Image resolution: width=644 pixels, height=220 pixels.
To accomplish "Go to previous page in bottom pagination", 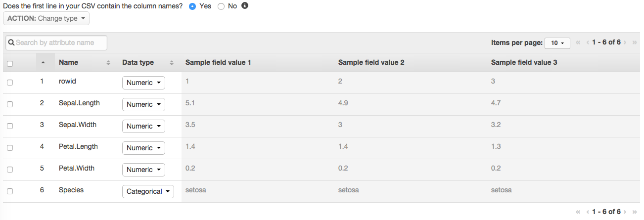I will [x=587, y=212].
